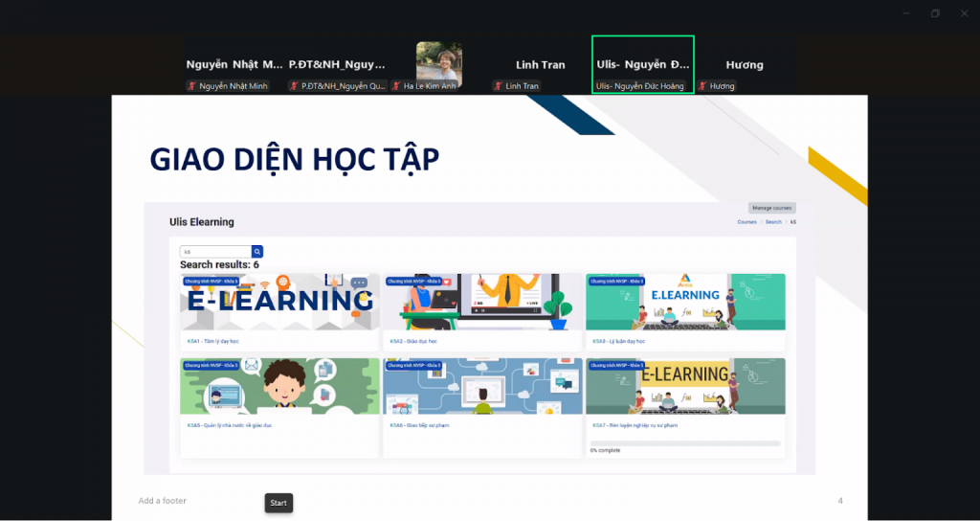The height and width of the screenshot is (521, 980).
Task: Click muted mic icon next to Nguyễn Nhật Minh
Action: tap(191, 86)
